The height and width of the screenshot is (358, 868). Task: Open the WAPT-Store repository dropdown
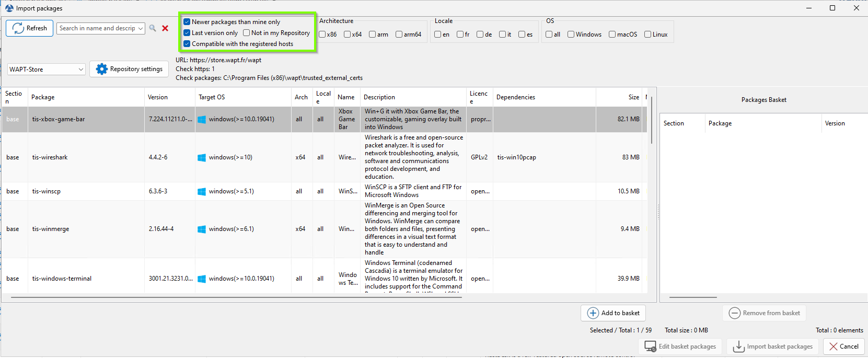pyautogui.click(x=47, y=69)
